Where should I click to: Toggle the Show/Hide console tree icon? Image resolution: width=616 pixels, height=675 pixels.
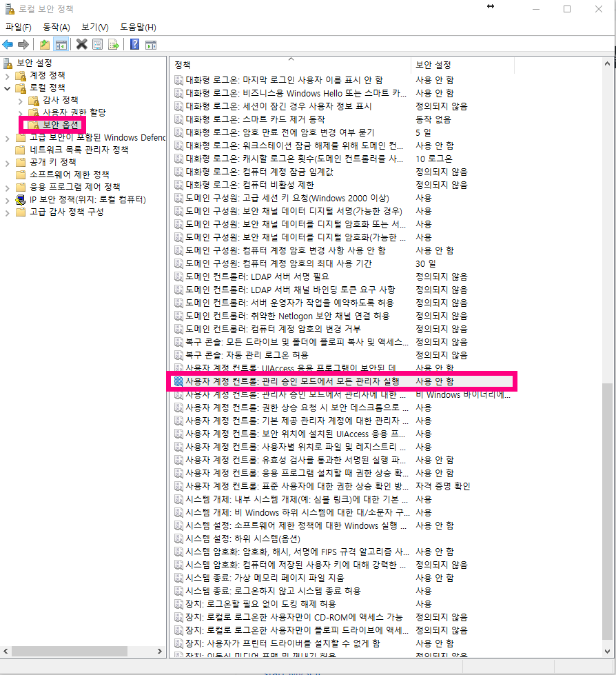[x=61, y=44]
